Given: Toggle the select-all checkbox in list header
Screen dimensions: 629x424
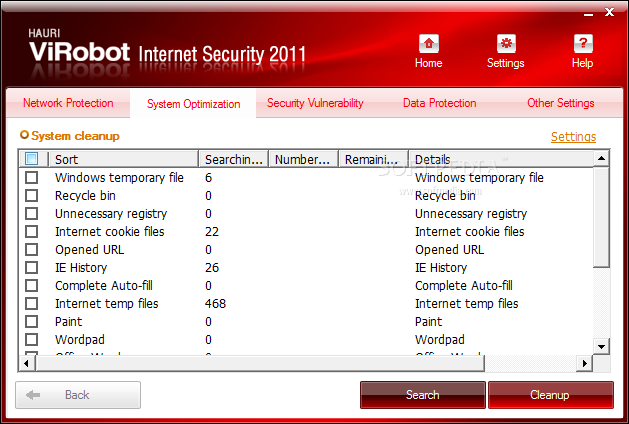Looking at the screenshot, I should [x=31, y=159].
